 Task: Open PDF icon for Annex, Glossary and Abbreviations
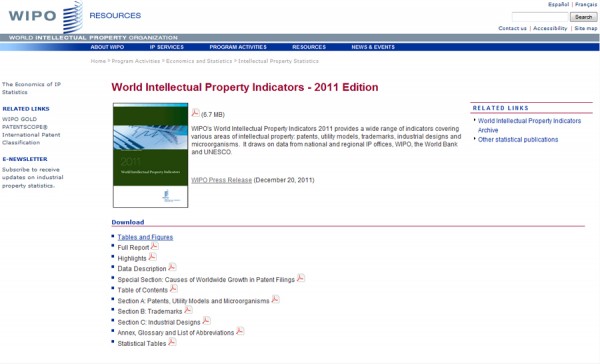pos(240,331)
